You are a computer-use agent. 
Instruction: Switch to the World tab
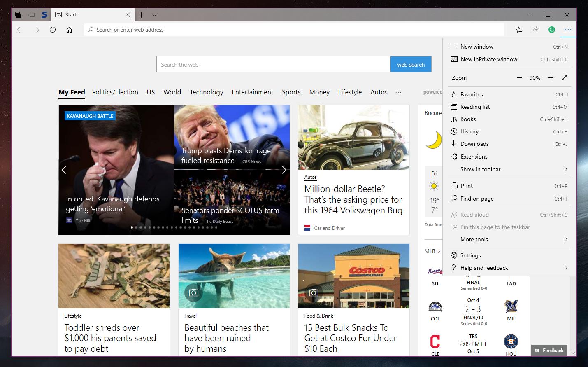[172, 92]
